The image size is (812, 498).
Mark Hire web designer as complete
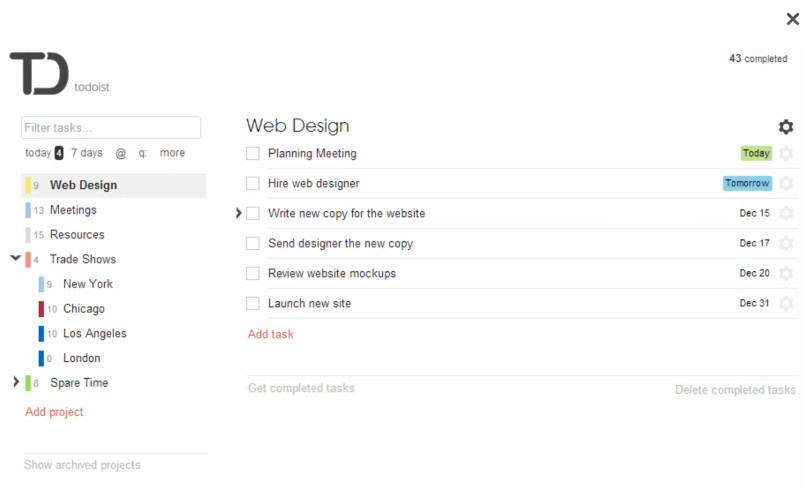(253, 184)
